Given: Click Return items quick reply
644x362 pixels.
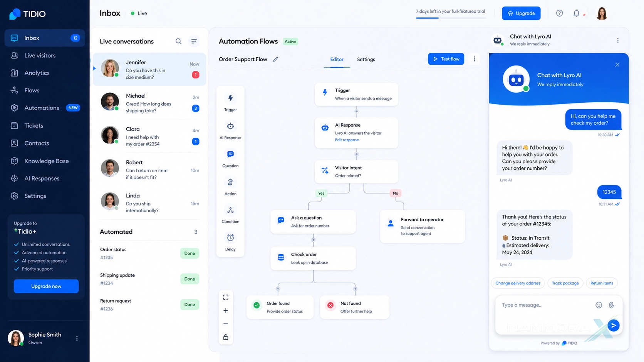Looking at the screenshot, I should pos(602,283).
